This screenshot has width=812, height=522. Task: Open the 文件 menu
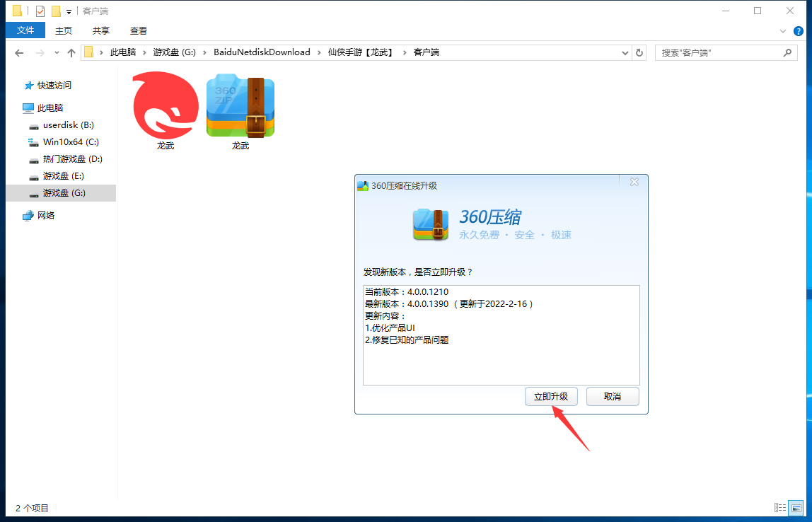[25, 30]
